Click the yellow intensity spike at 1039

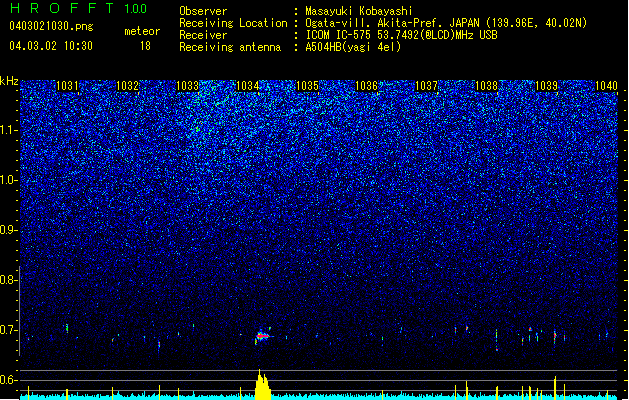point(555,388)
